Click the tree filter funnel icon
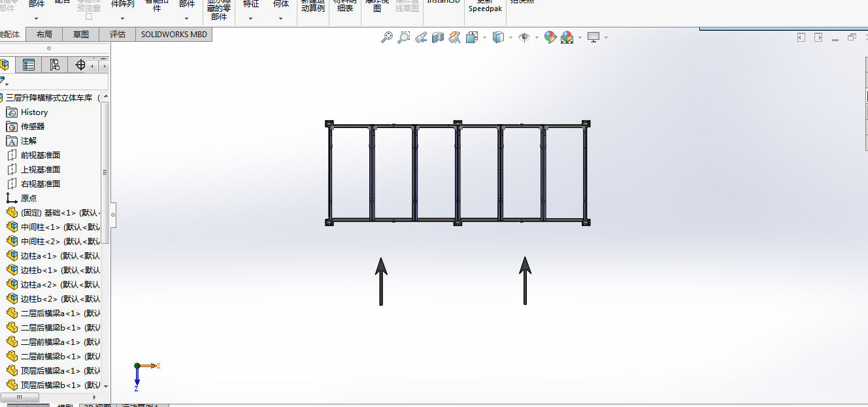This screenshot has width=868, height=407. pos(3,82)
